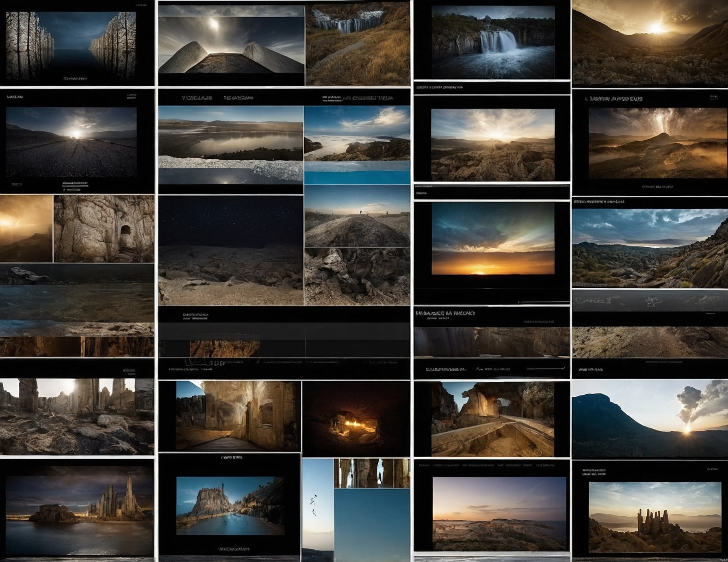Viewport: 728px width, 562px height.
Task: Select the birds in pale sky strip
Action: [x=318, y=510]
